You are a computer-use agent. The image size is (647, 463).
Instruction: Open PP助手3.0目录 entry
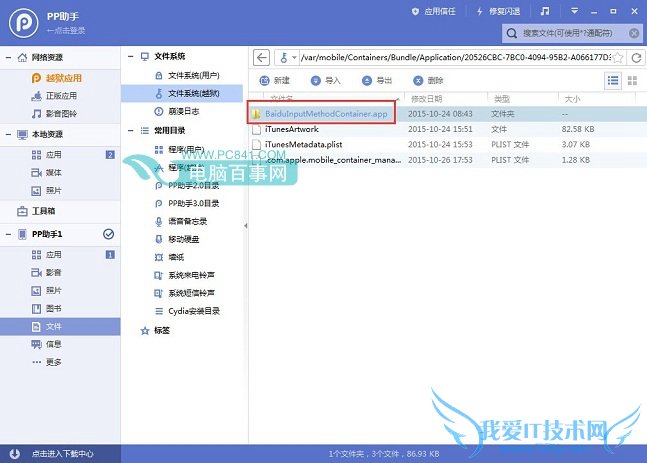[187, 203]
